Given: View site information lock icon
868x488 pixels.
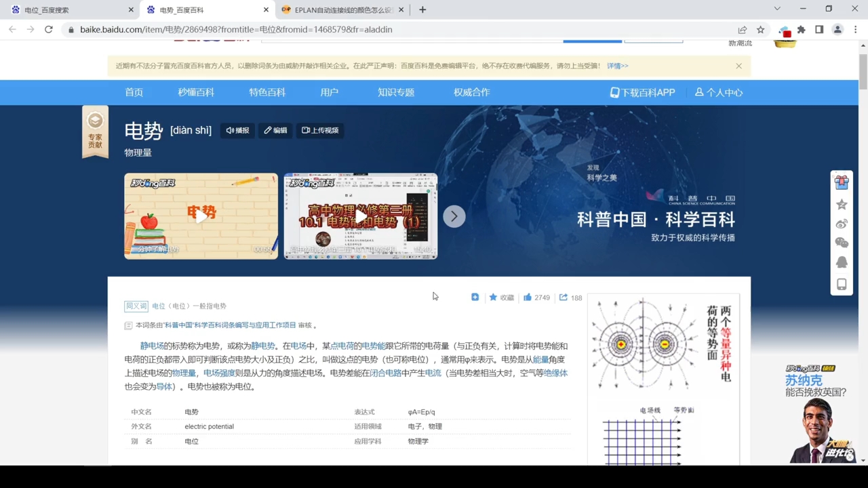Looking at the screenshot, I should 71,30.
